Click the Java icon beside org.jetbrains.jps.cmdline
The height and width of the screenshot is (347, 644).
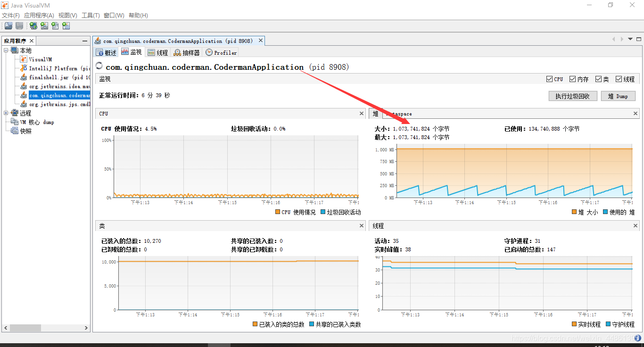pos(24,104)
